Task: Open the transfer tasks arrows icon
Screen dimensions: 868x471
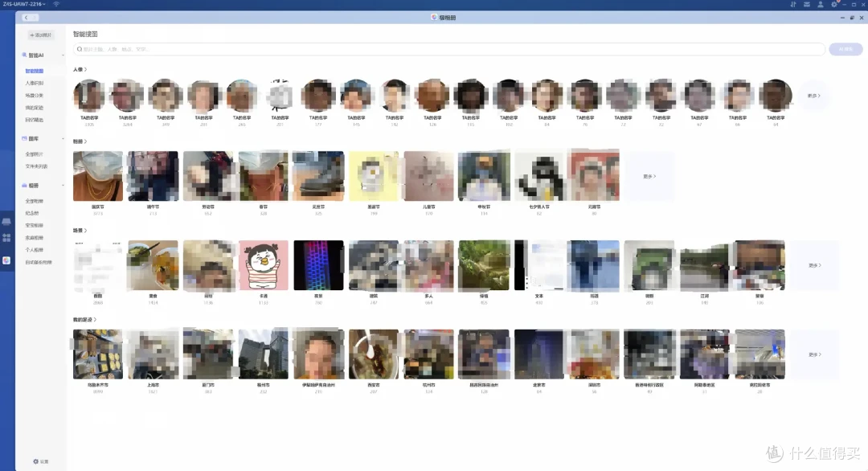Action: coord(793,5)
